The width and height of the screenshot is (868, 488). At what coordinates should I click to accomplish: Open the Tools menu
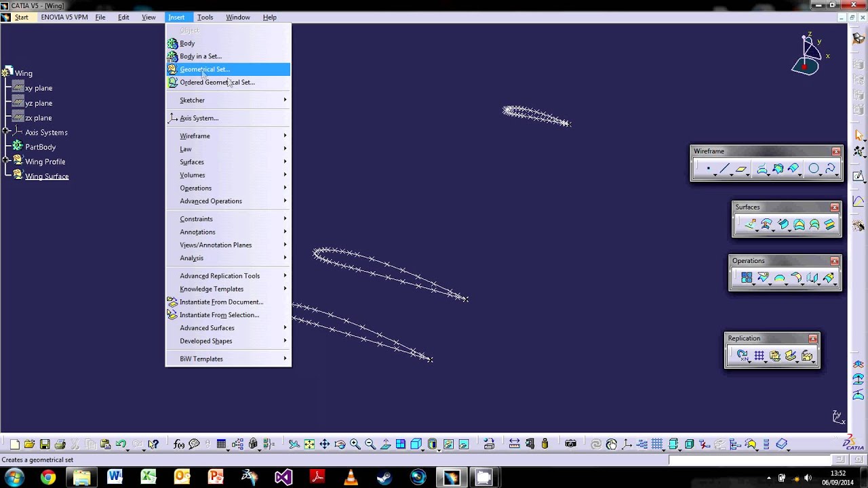[x=205, y=17]
